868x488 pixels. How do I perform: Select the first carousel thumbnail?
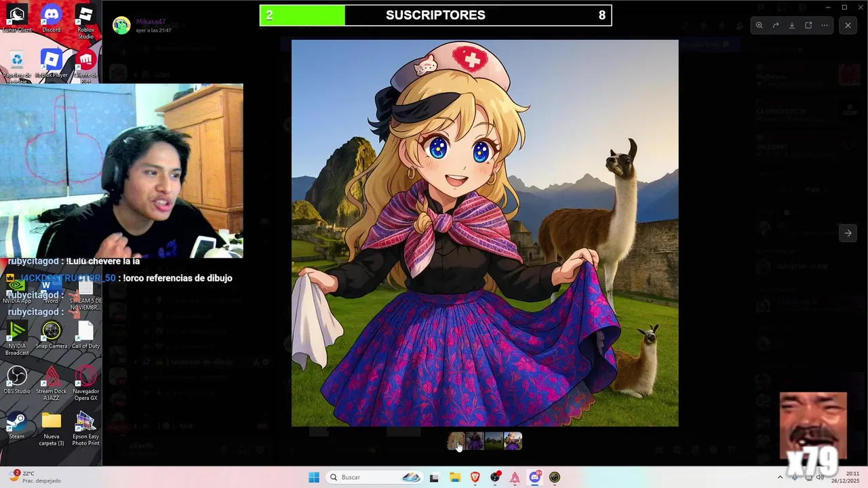[456, 441]
